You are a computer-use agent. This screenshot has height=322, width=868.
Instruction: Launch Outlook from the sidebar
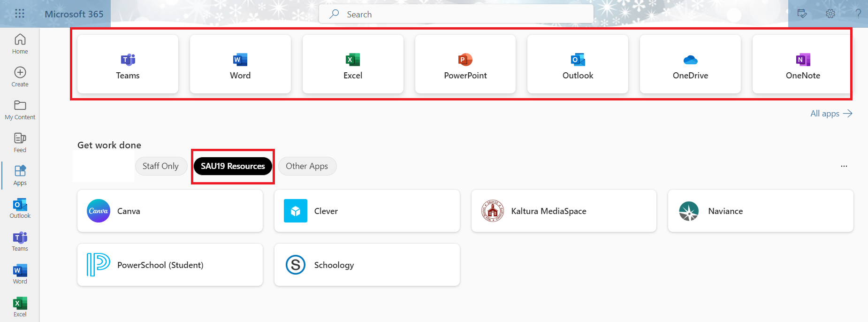point(20,208)
